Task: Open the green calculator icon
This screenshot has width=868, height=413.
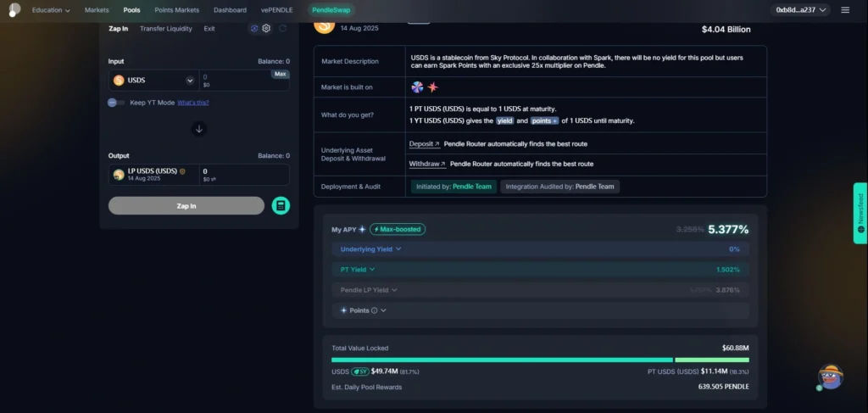Action: (x=281, y=206)
